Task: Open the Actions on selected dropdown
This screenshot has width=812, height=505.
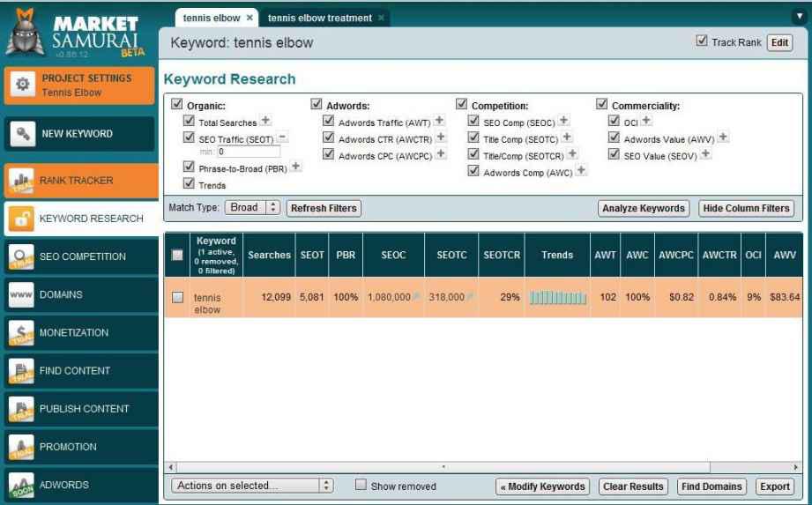Action: (254, 486)
